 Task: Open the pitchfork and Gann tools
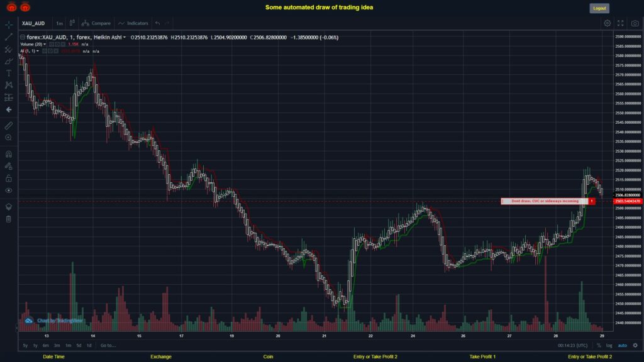coord(9,49)
